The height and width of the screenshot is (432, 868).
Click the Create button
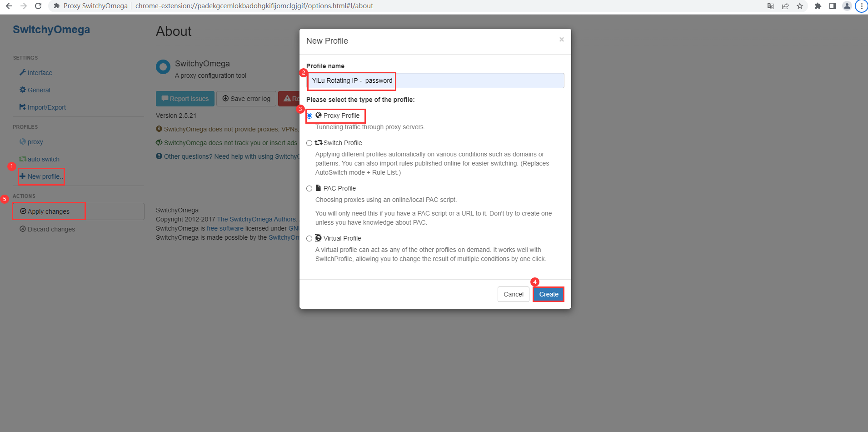(549, 294)
